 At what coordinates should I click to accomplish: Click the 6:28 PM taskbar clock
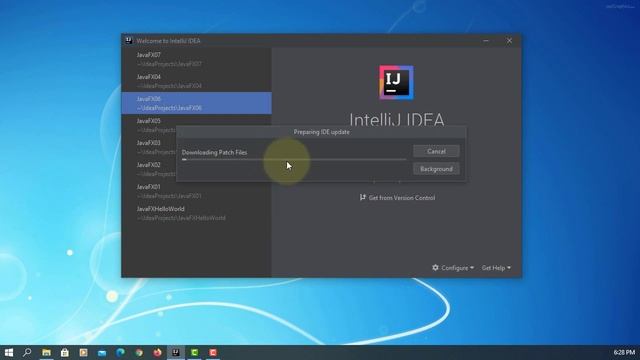click(x=624, y=352)
